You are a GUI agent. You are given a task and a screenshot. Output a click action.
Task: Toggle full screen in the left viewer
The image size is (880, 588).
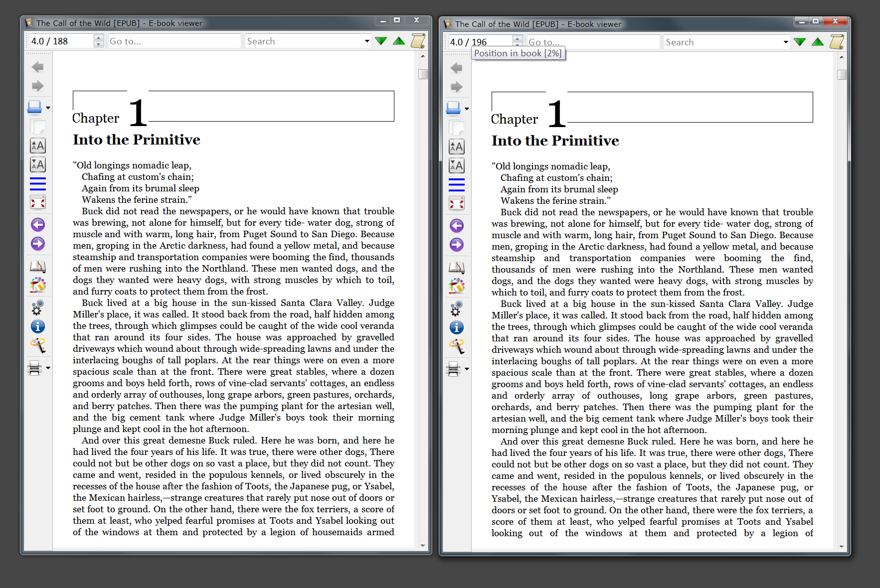[x=38, y=202]
